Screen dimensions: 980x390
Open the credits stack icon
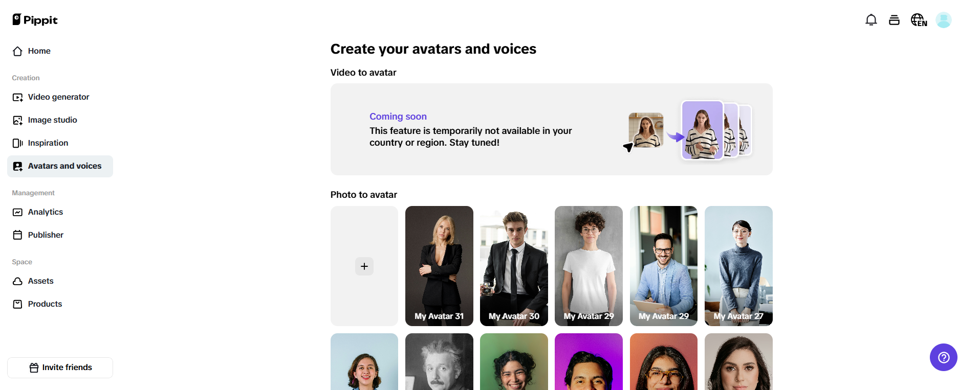coord(894,20)
